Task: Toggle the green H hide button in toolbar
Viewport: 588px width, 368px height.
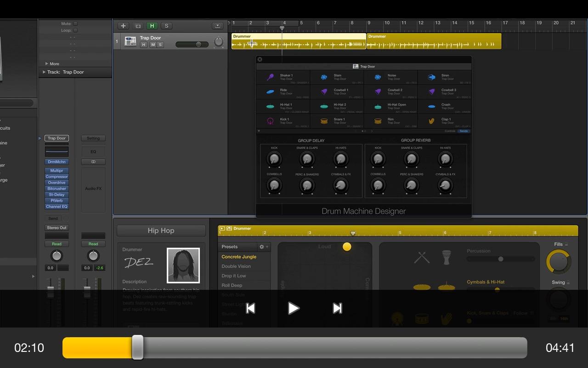Action: [x=152, y=26]
